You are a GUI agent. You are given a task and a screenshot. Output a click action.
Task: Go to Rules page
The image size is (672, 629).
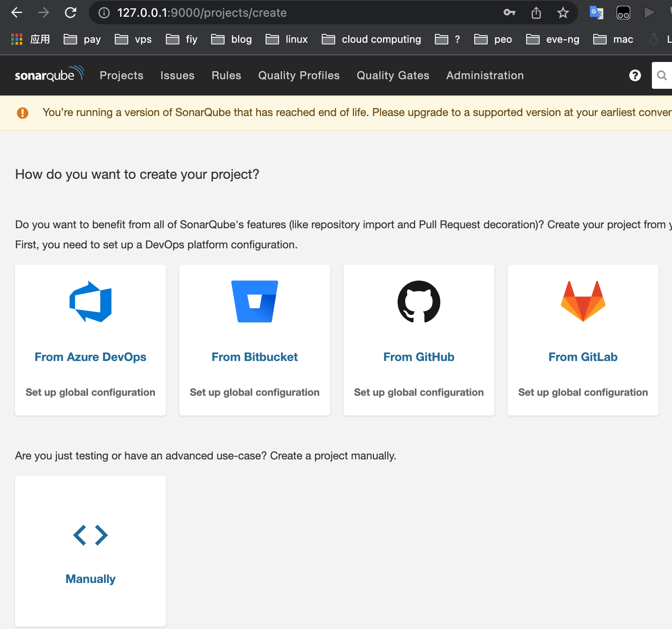(x=226, y=75)
